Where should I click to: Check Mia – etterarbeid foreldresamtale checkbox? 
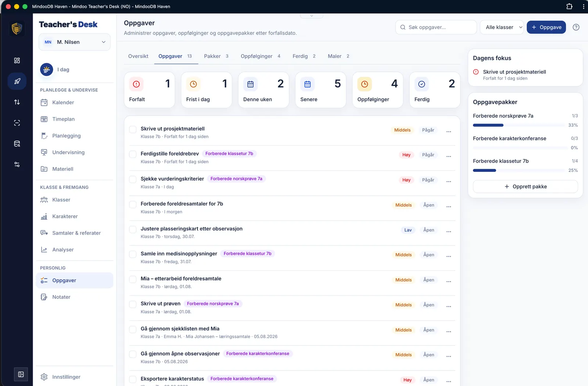(133, 279)
